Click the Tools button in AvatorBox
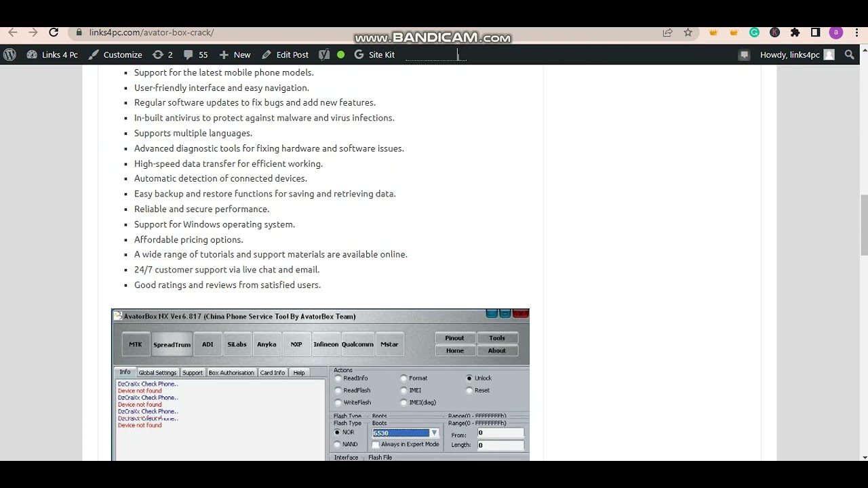This screenshot has height=488, width=868. point(497,338)
